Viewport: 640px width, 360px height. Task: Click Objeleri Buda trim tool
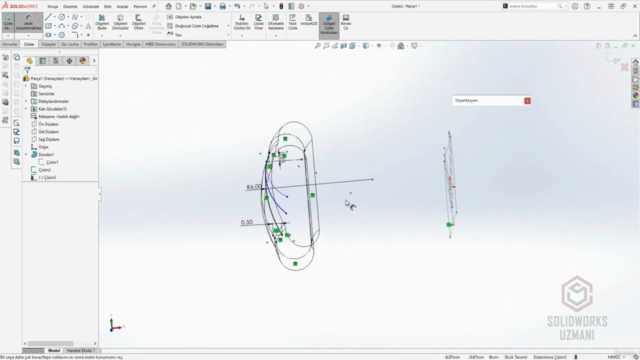pos(102,22)
